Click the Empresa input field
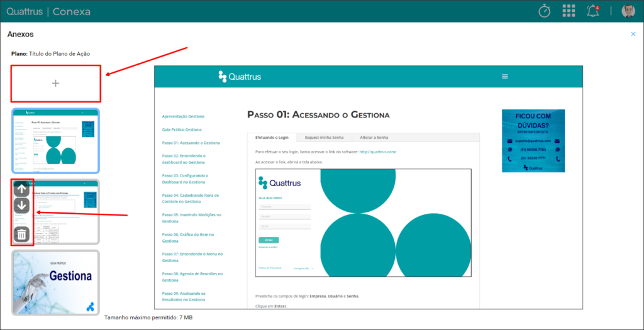Image resolution: width=644 pixels, height=330 pixels. click(285, 206)
